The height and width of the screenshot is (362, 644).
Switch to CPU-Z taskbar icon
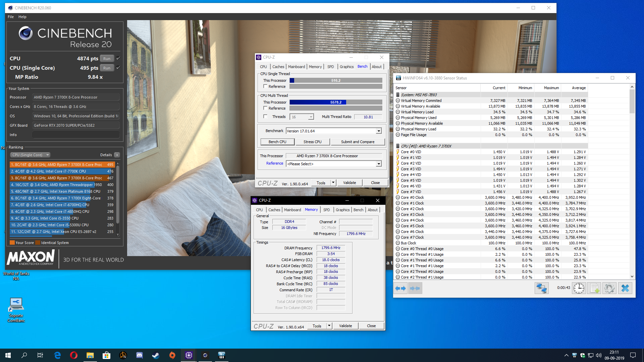(x=189, y=355)
